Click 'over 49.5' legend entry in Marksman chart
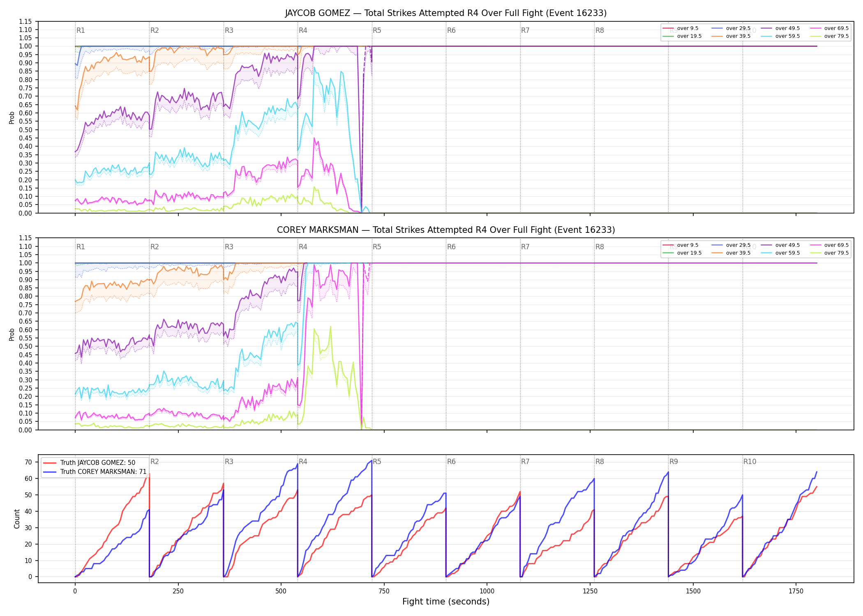863x616 pixels. (780, 245)
